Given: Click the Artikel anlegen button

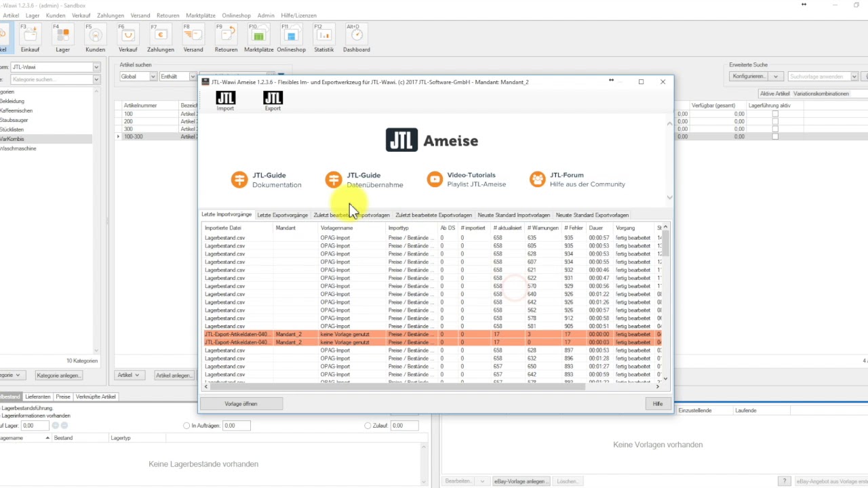Looking at the screenshot, I should tap(174, 375).
